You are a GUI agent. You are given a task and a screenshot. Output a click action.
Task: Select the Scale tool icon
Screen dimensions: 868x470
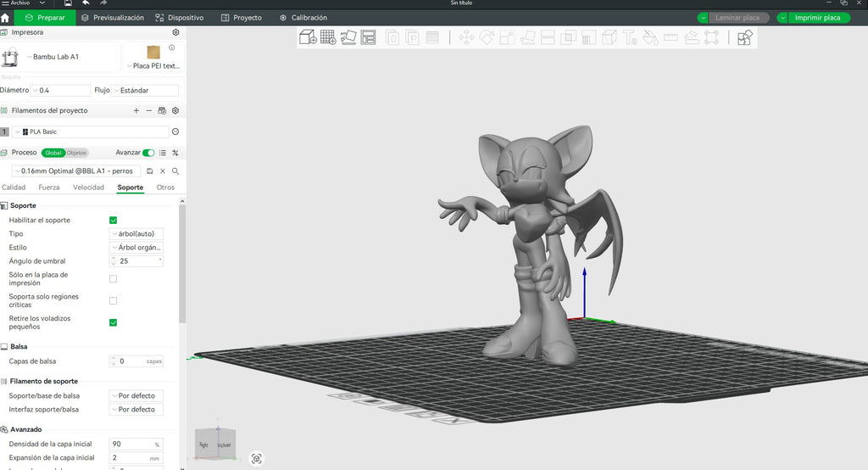tap(507, 37)
